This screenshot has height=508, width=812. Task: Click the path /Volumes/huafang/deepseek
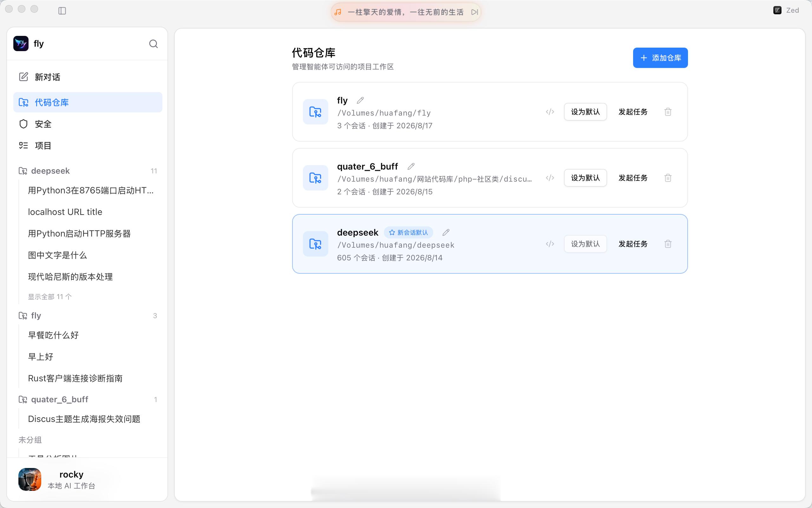pyautogui.click(x=396, y=245)
